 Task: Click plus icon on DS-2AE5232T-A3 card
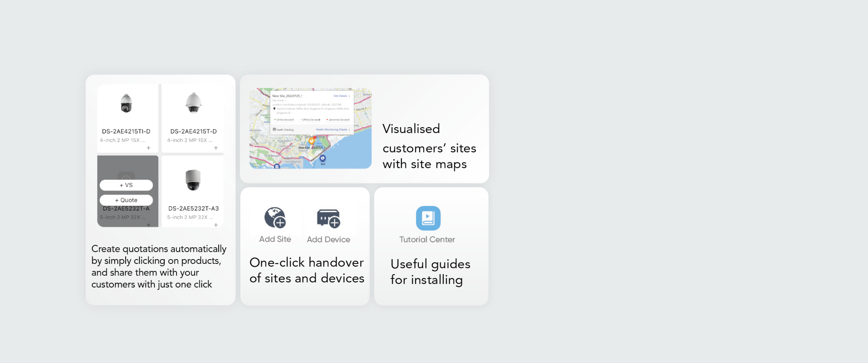(x=216, y=225)
